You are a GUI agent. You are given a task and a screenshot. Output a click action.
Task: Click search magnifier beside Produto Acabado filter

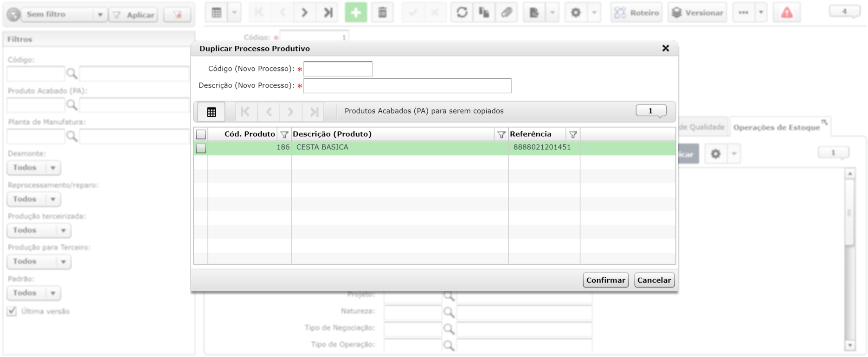(x=71, y=105)
